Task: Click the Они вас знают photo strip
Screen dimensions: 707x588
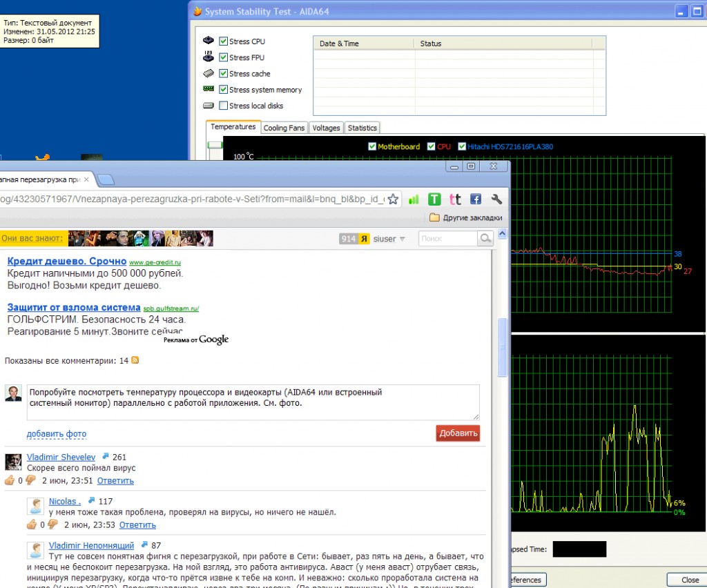Action: click(141, 238)
